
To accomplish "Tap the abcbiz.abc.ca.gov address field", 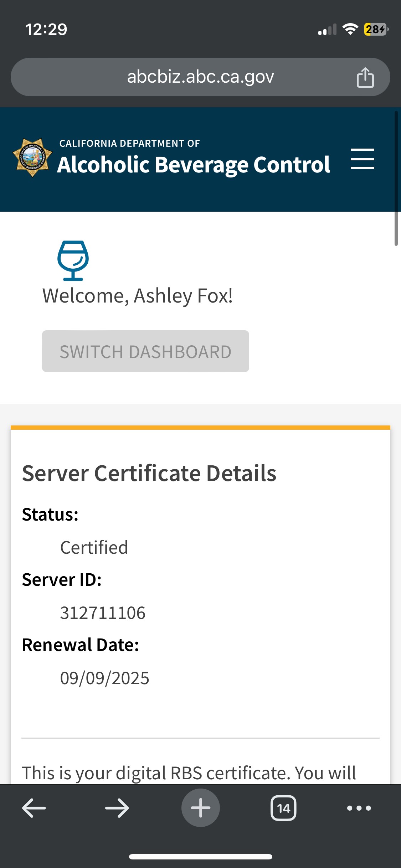I will click(x=200, y=77).
